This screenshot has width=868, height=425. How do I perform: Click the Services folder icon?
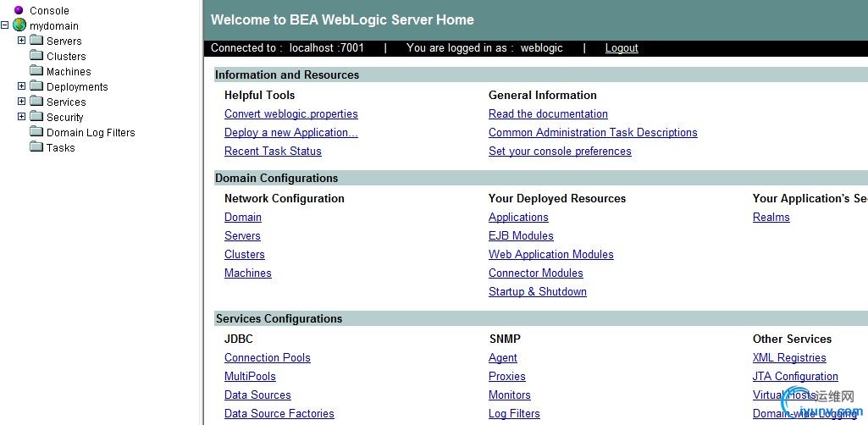tap(36, 101)
